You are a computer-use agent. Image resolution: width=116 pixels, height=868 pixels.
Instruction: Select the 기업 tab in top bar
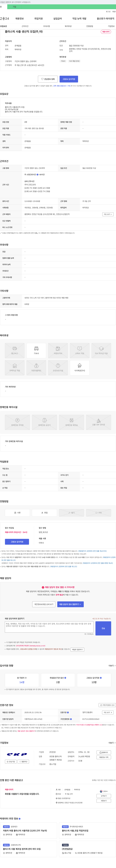pyautogui.click(x=14, y=7)
